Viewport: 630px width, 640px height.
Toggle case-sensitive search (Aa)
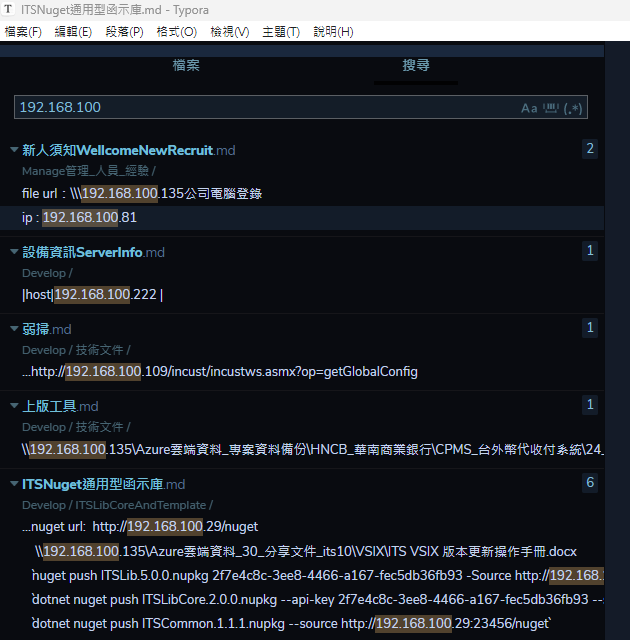click(529, 108)
